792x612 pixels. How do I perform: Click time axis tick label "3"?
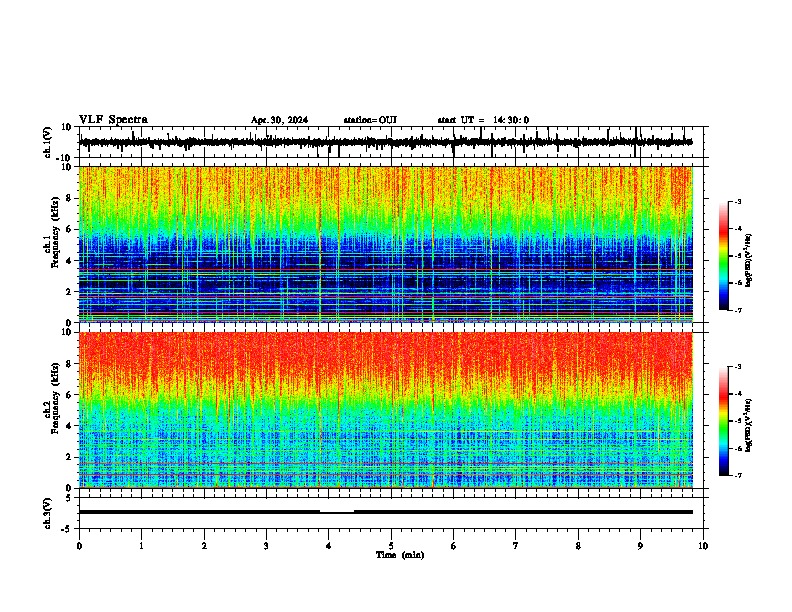click(x=266, y=546)
